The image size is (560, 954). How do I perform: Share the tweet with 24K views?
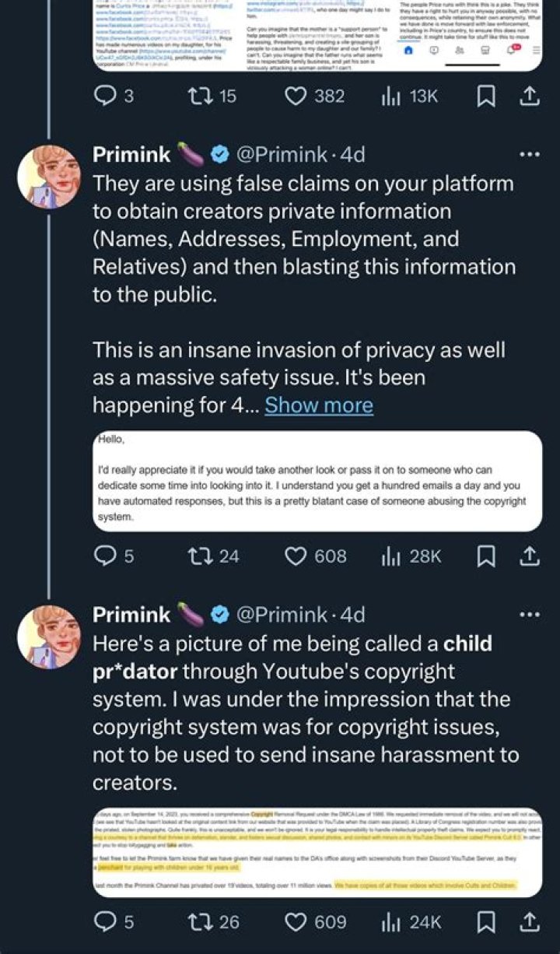click(x=529, y=921)
